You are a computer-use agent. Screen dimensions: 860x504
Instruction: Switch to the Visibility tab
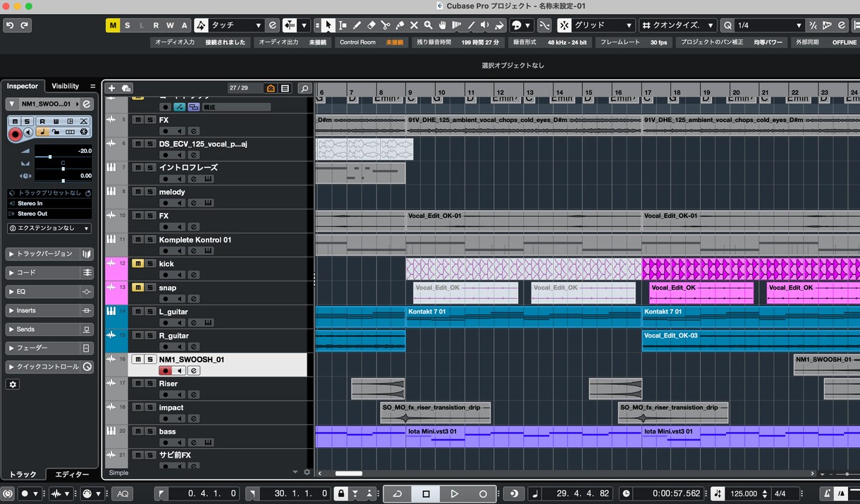[66, 86]
